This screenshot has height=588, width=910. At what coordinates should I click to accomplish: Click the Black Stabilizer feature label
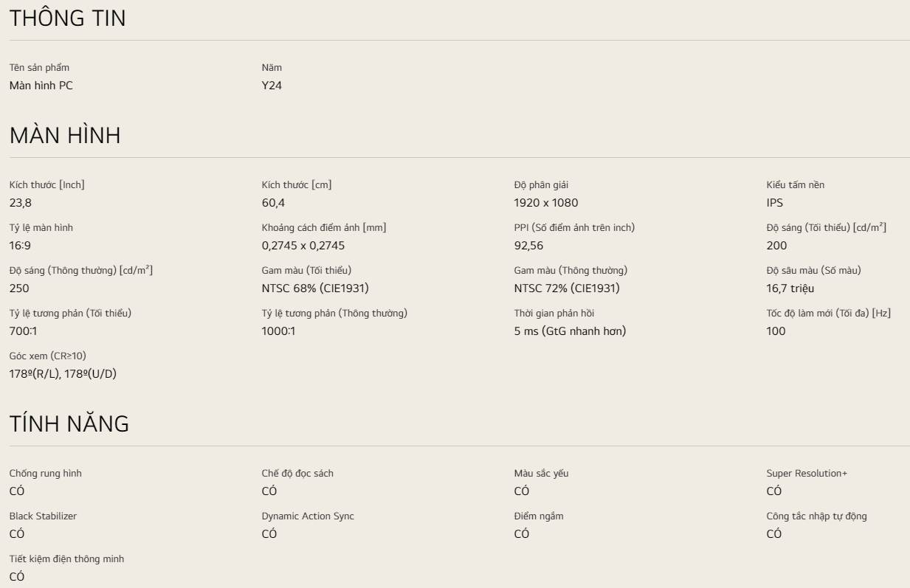[x=43, y=516]
